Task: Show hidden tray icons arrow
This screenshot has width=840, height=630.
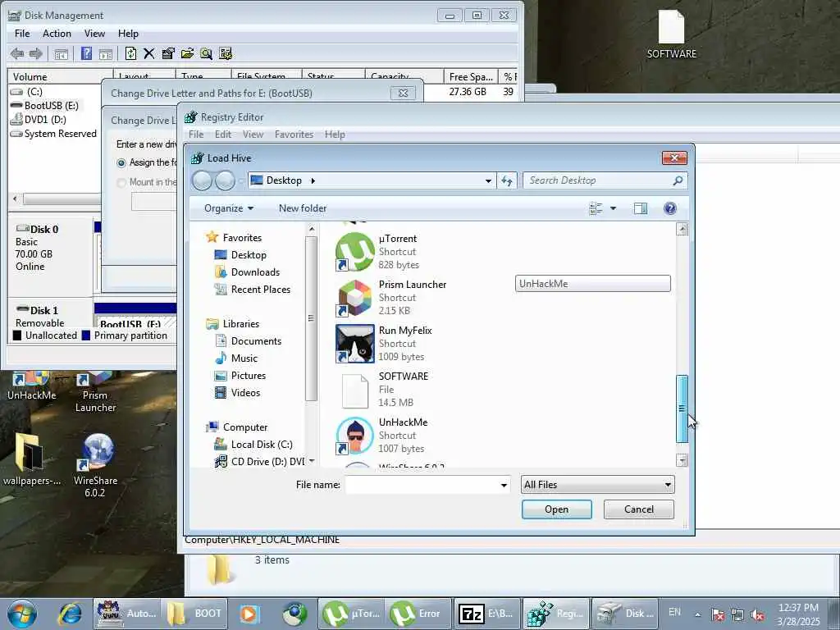Action: tap(697, 614)
